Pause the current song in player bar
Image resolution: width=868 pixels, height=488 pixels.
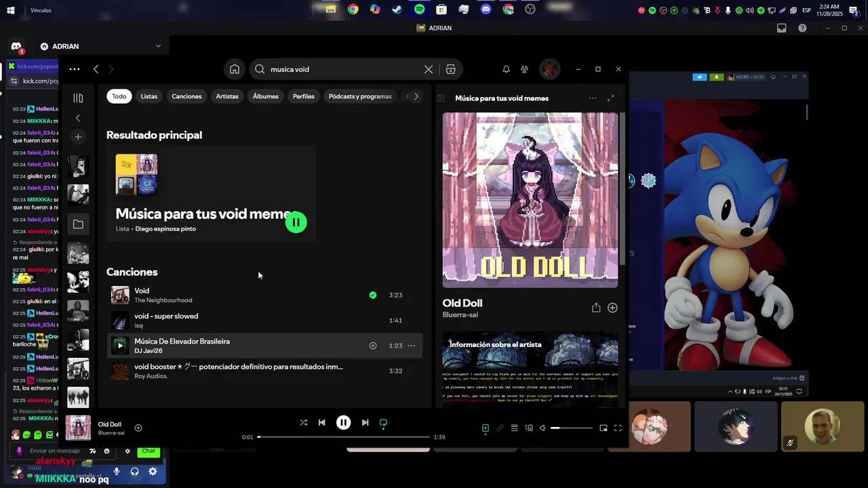click(344, 422)
